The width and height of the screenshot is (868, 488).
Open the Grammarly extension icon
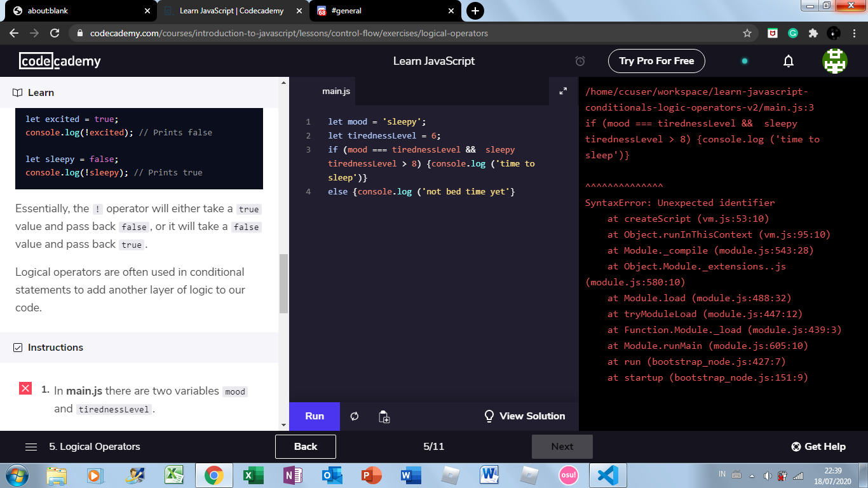pyautogui.click(x=793, y=33)
